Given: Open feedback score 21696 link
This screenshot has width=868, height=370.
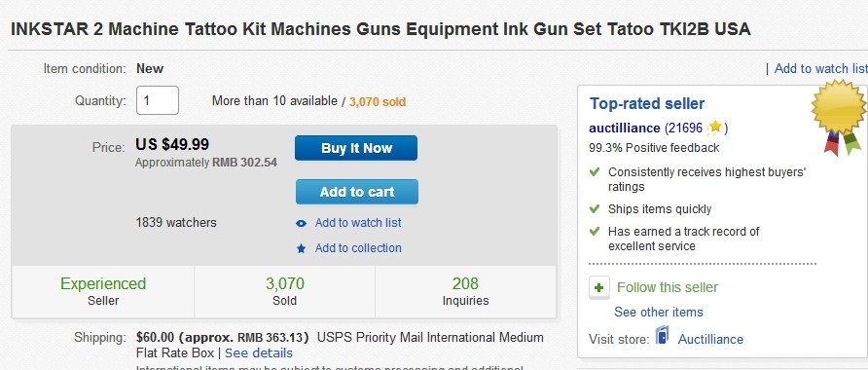Looking at the screenshot, I should pyautogui.click(x=686, y=129).
